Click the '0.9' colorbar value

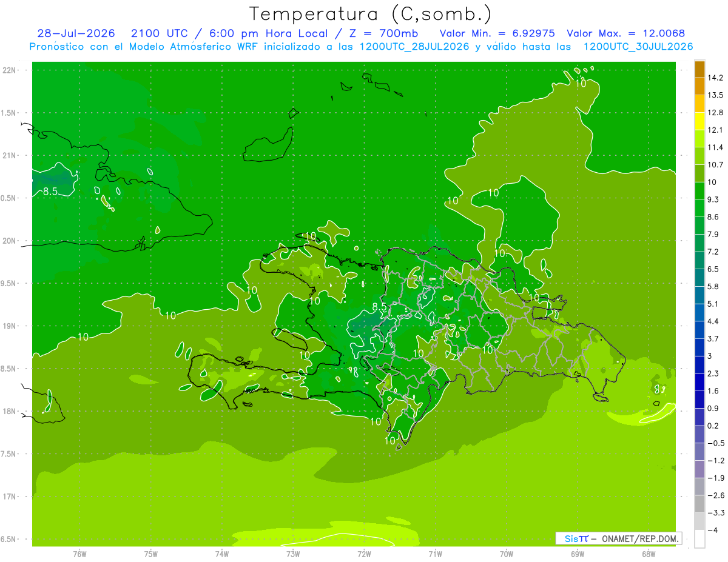click(x=713, y=409)
